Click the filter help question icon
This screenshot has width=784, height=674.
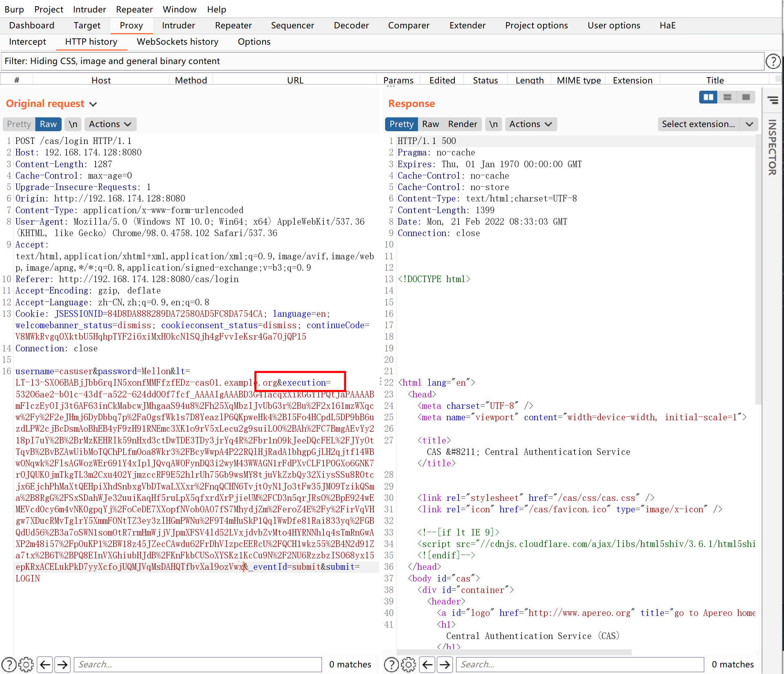[773, 61]
